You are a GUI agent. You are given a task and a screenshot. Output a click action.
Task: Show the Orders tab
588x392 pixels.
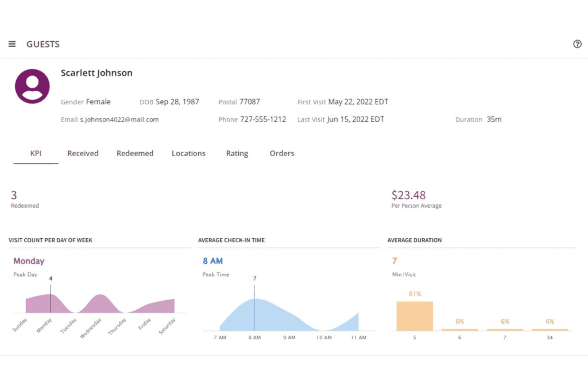[282, 153]
